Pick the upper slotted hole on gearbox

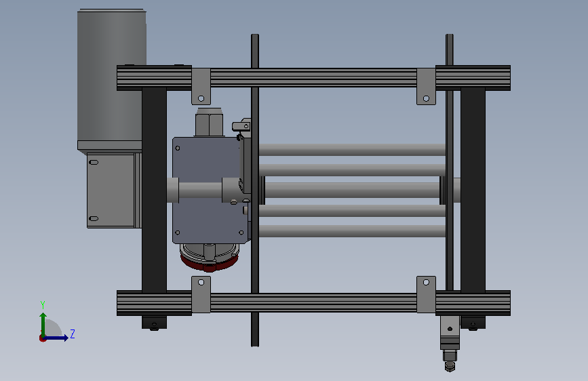click(94, 163)
